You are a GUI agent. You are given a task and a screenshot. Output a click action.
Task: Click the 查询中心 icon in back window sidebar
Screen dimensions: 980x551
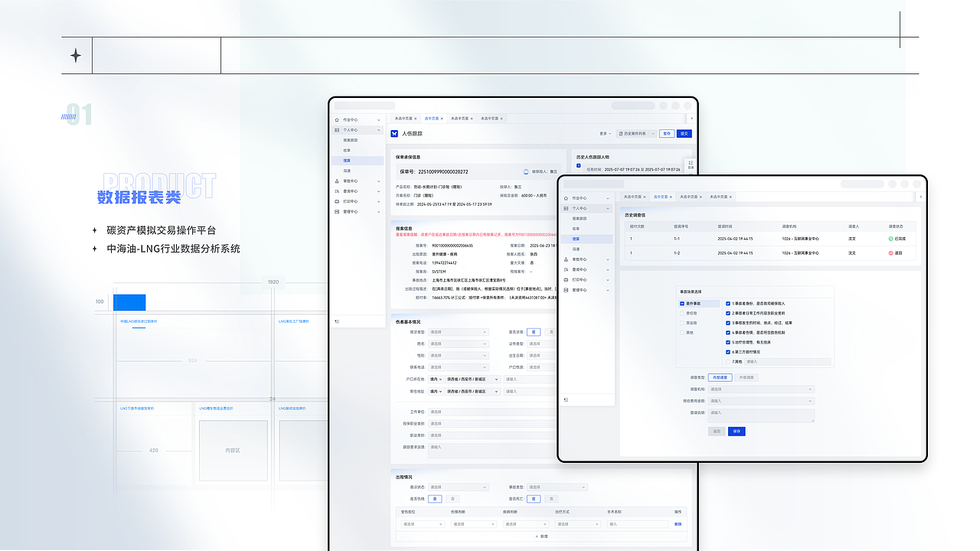coord(338,191)
